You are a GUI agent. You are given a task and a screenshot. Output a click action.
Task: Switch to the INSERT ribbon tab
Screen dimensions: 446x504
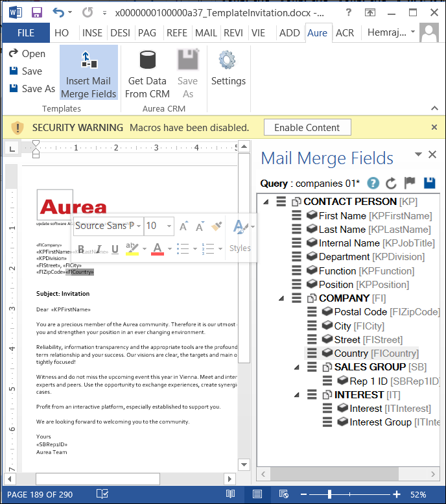coord(92,33)
